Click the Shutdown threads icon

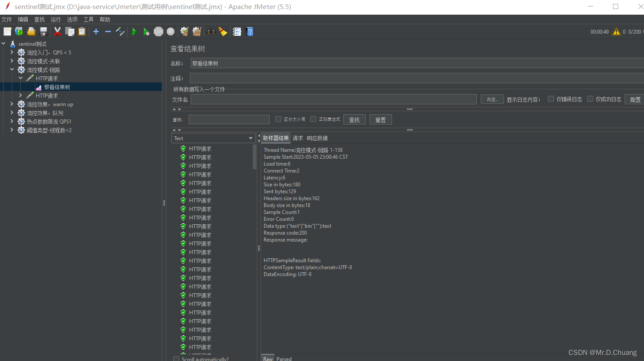171,31
